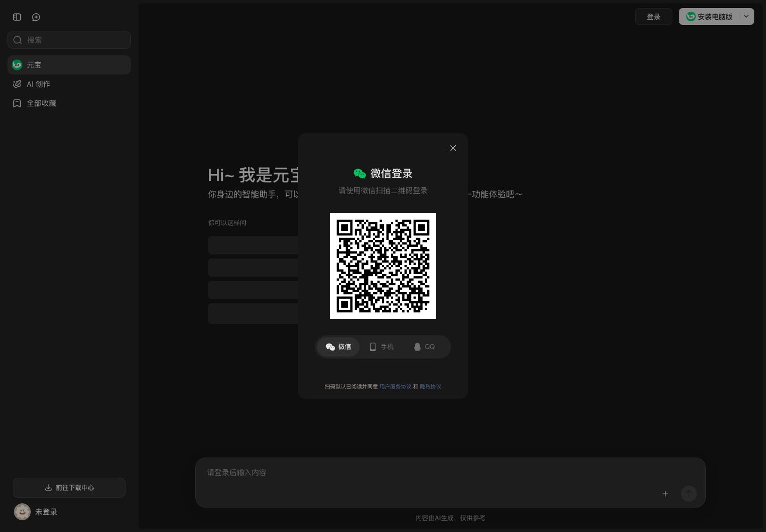
Task: Click the 元宝 avatar icon in the sidebar
Action: coord(17,65)
